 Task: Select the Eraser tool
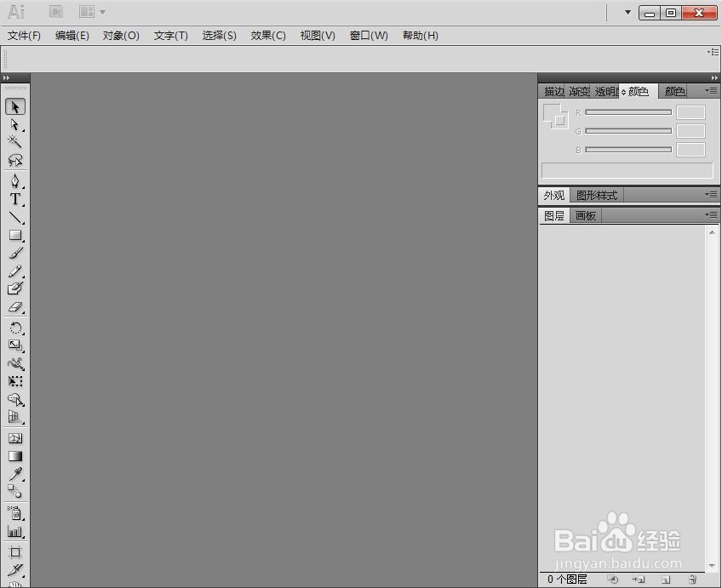(14, 306)
